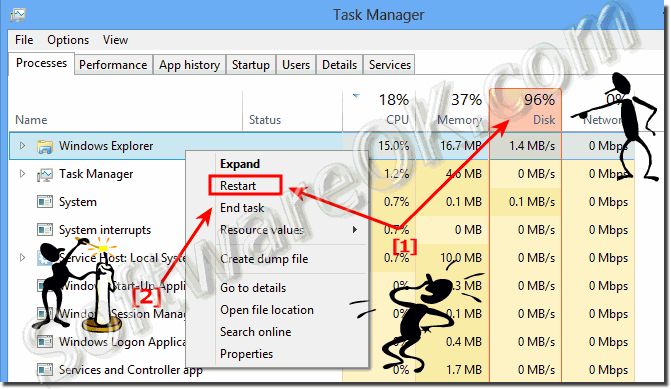Viewport: 671px width, 389px height.
Task: Select the Windows Logon Application row
Action: click(x=122, y=342)
